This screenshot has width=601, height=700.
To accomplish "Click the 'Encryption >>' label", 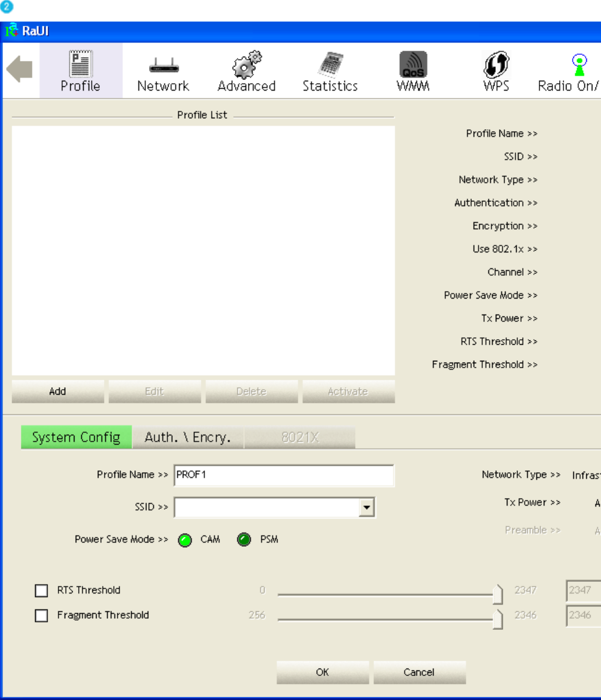I will point(505,227).
